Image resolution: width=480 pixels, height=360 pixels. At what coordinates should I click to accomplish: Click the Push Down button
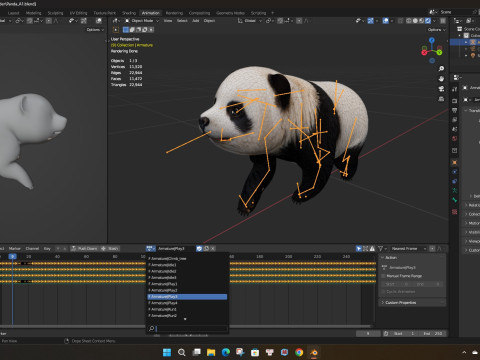(x=84, y=248)
